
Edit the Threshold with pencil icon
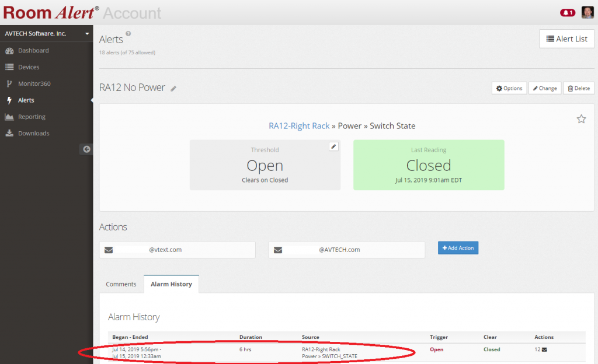coord(333,146)
